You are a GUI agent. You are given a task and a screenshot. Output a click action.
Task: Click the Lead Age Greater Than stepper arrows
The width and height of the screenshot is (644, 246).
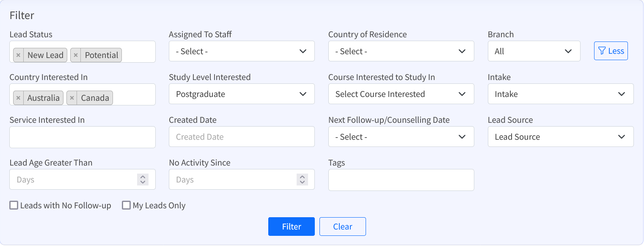143,180
